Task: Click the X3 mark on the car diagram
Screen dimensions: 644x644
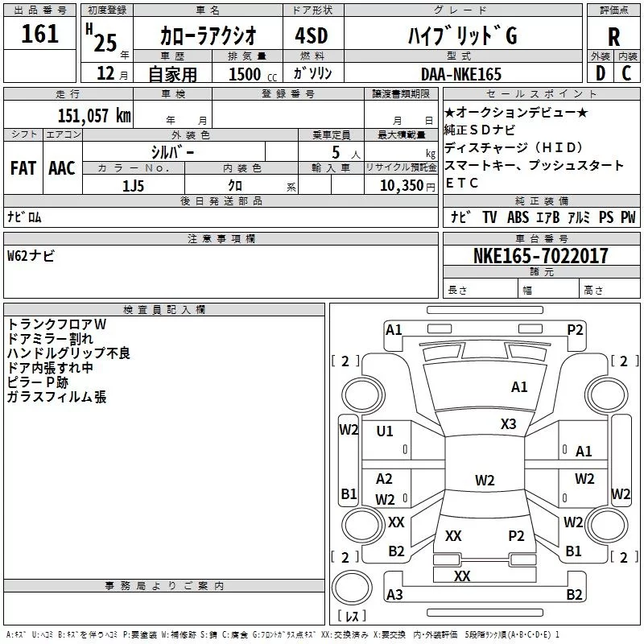Action: click(508, 424)
